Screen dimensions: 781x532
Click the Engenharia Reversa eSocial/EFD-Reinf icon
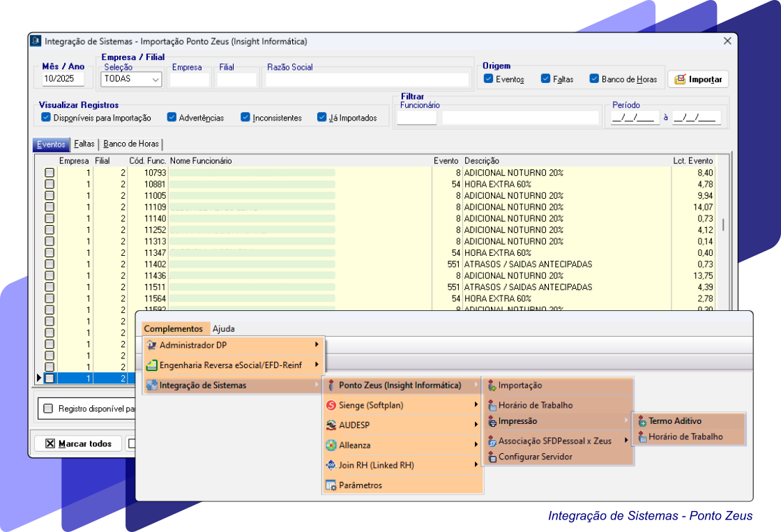click(151, 365)
